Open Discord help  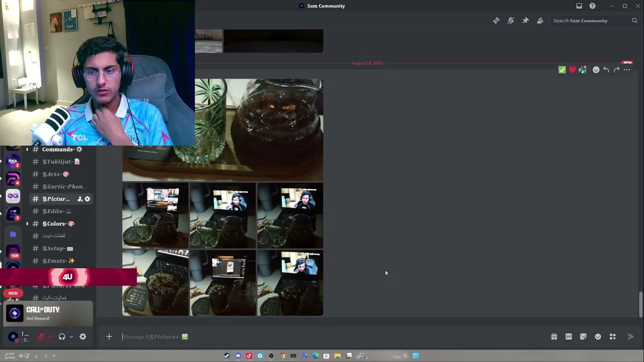592,6
